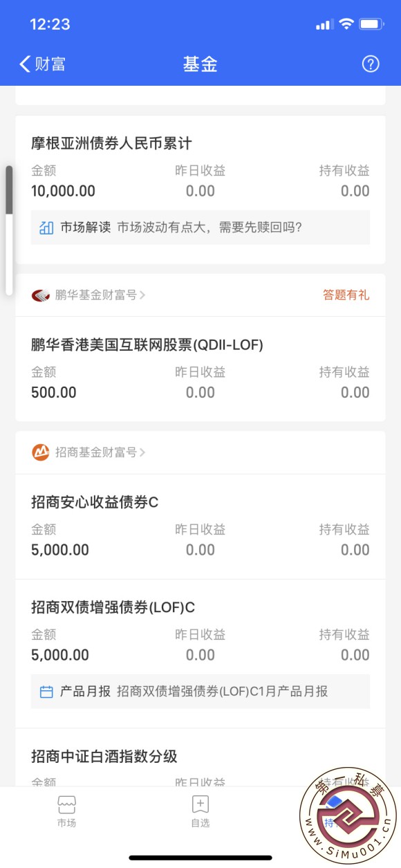This screenshot has width=401, height=868.
Task: Tap the 产品月报 calendar icon
Action: click(46, 692)
